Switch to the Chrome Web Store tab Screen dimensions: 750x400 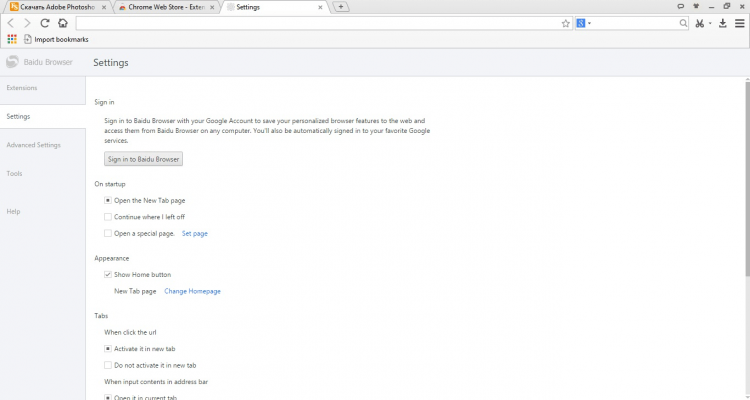pyautogui.click(x=166, y=7)
